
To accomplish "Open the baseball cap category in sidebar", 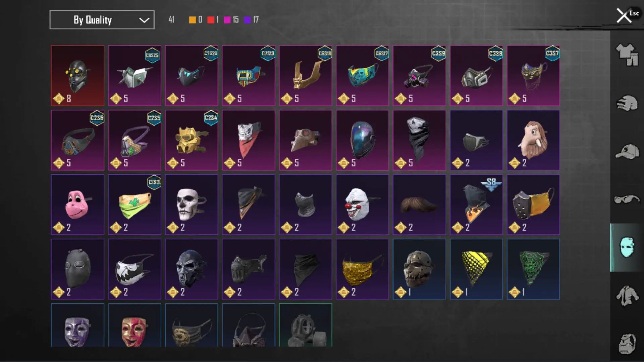I will pyautogui.click(x=627, y=152).
